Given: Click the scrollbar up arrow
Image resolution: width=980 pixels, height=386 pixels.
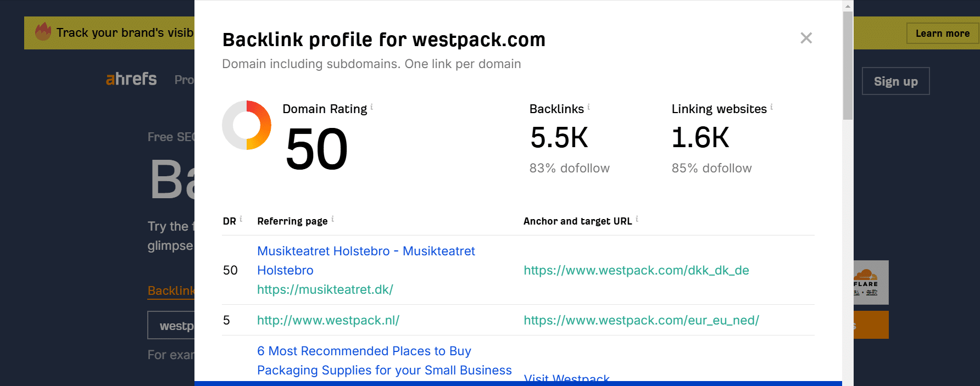Looking at the screenshot, I should point(848,6).
